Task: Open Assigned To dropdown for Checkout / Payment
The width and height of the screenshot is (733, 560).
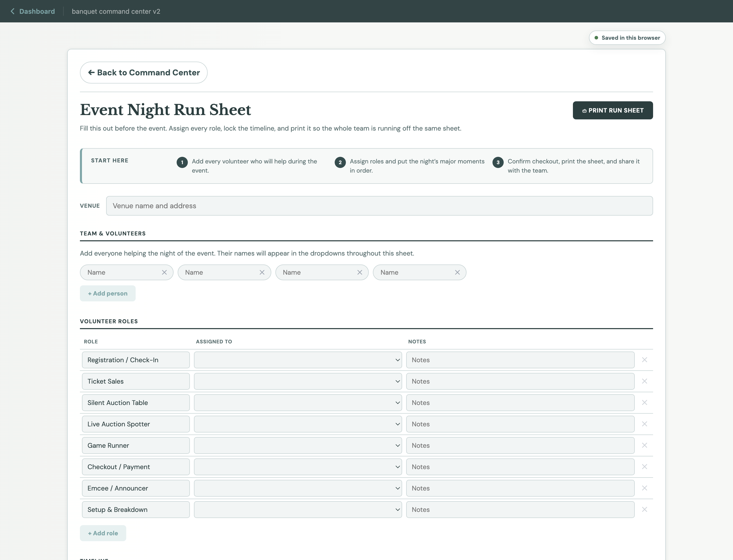Action: (x=298, y=467)
